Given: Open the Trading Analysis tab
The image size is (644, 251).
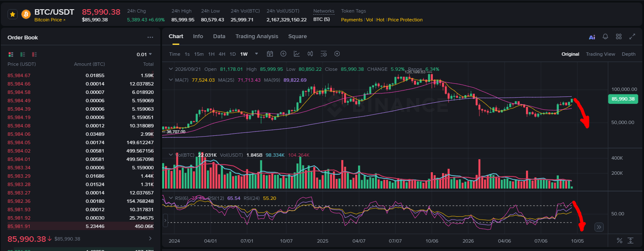Looking at the screenshot, I should [257, 36].
